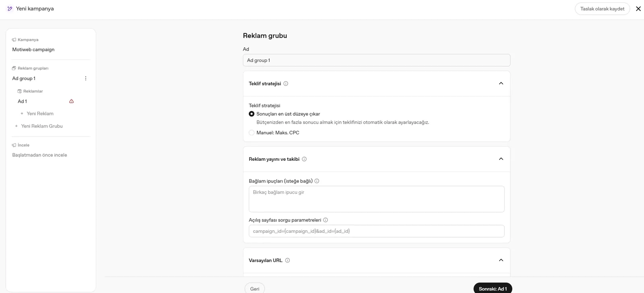Click the Reklam grubu page heading

pos(265,35)
